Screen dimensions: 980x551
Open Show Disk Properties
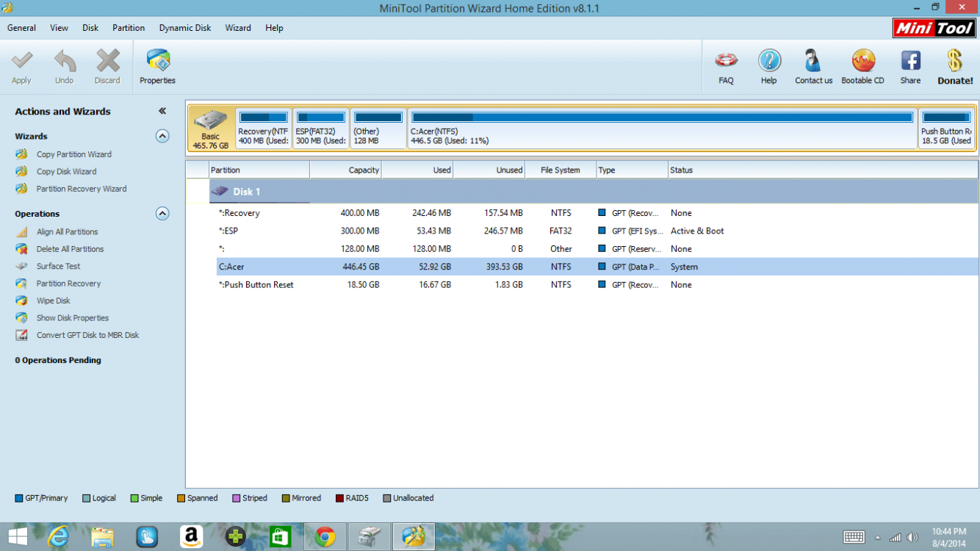coord(72,318)
